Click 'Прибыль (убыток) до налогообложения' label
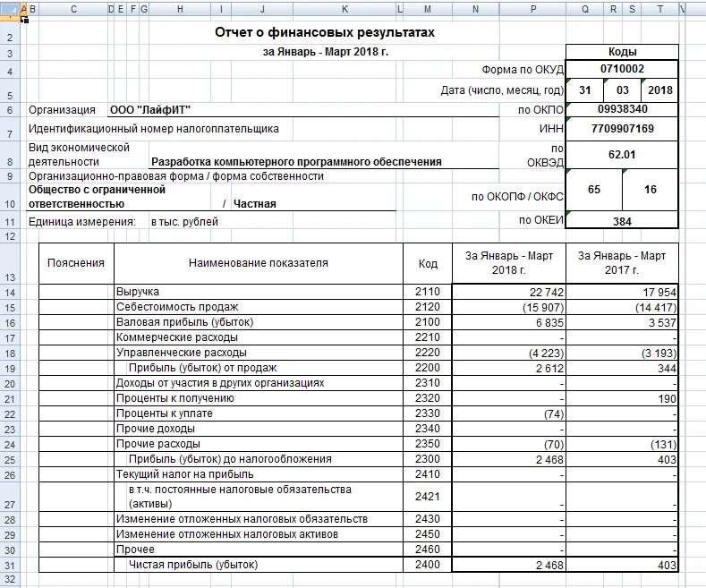The height and width of the screenshot is (588, 706). point(230,459)
